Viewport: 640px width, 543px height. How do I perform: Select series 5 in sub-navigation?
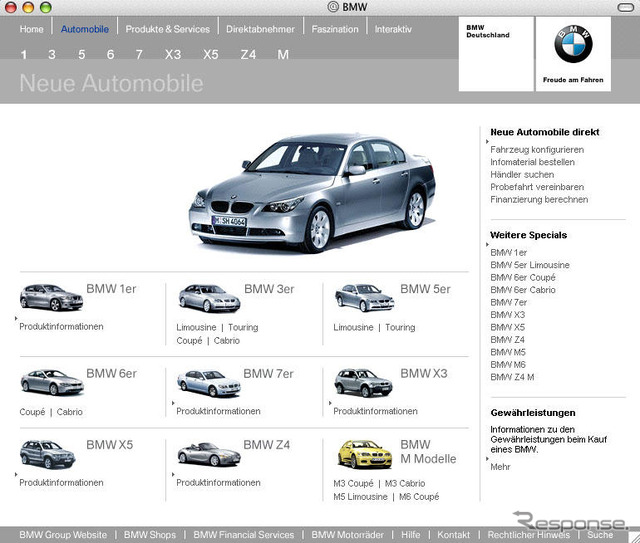click(x=82, y=54)
